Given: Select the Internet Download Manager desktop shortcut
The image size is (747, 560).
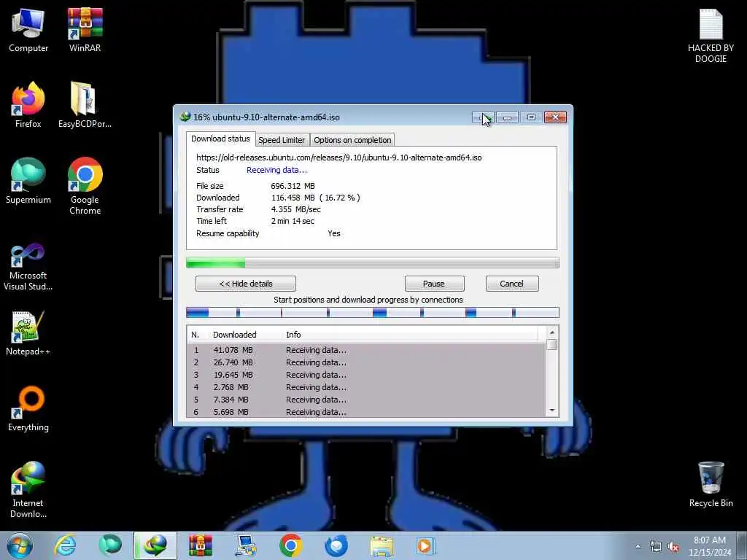Looking at the screenshot, I should click(x=28, y=490).
